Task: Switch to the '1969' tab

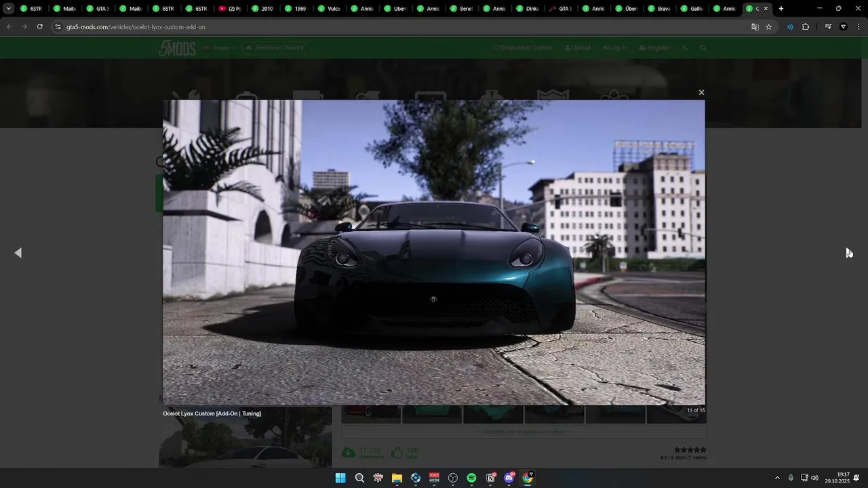Action: pos(297,9)
